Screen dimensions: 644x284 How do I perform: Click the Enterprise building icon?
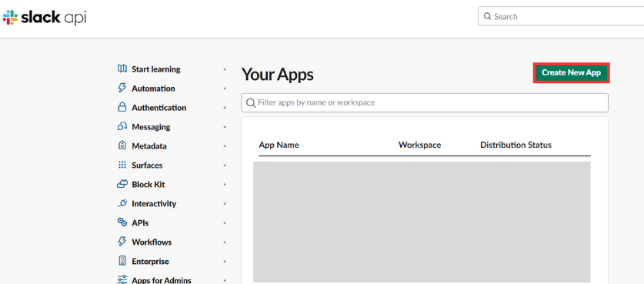pos(122,261)
